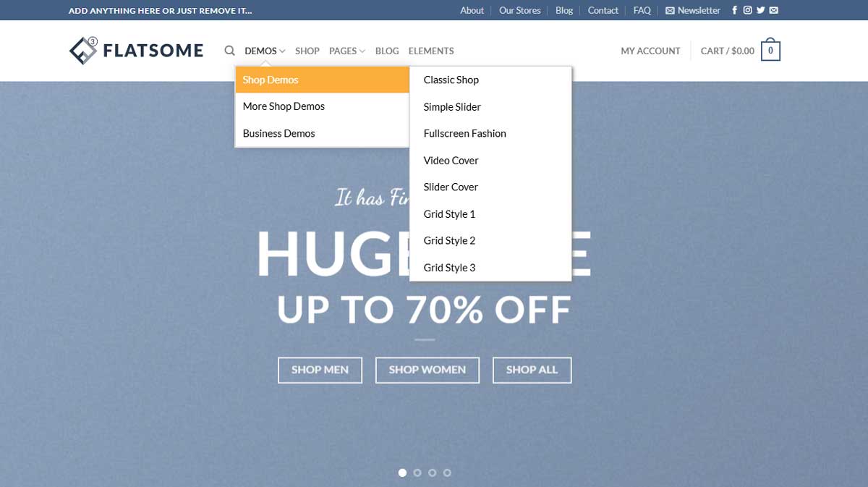The width and height of the screenshot is (868, 487).
Task: Click the Newsletter envelope link
Action: click(693, 10)
